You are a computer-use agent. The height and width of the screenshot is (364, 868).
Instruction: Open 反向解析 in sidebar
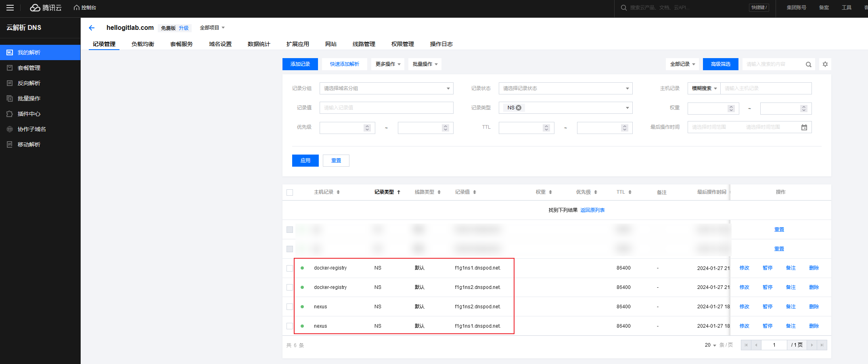[x=40, y=83]
